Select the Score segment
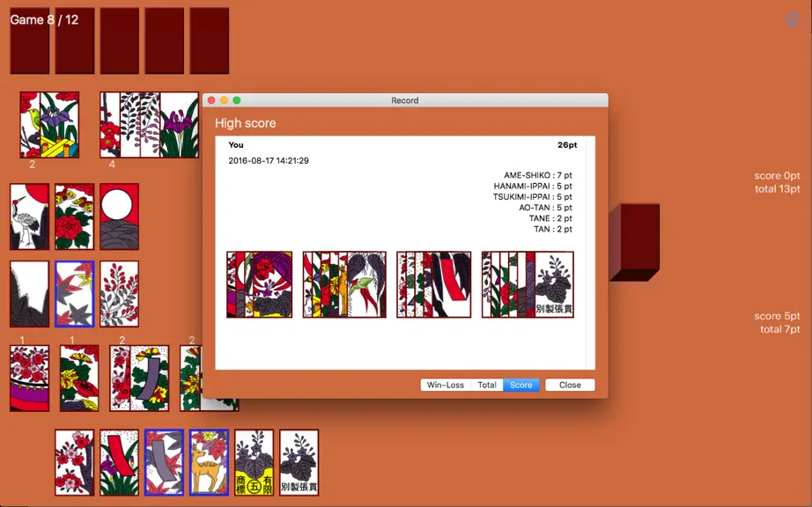The width and height of the screenshot is (812, 507). 521,385
